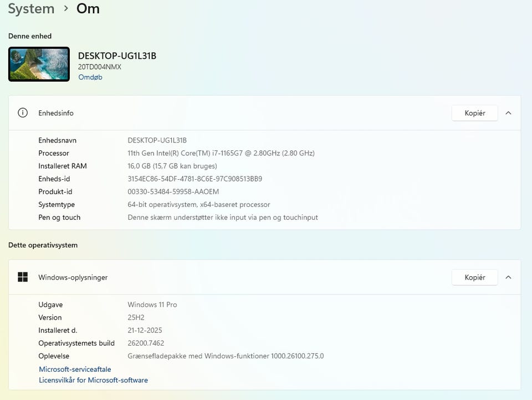Screen dimensions: 532x400
Task: Click the Processor value i7-1165G7 text
Action: pos(221,153)
